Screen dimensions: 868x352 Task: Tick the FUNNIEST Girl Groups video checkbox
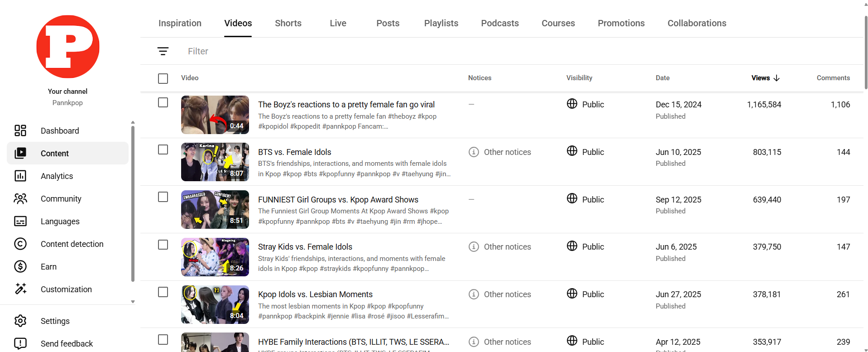click(163, 197)
